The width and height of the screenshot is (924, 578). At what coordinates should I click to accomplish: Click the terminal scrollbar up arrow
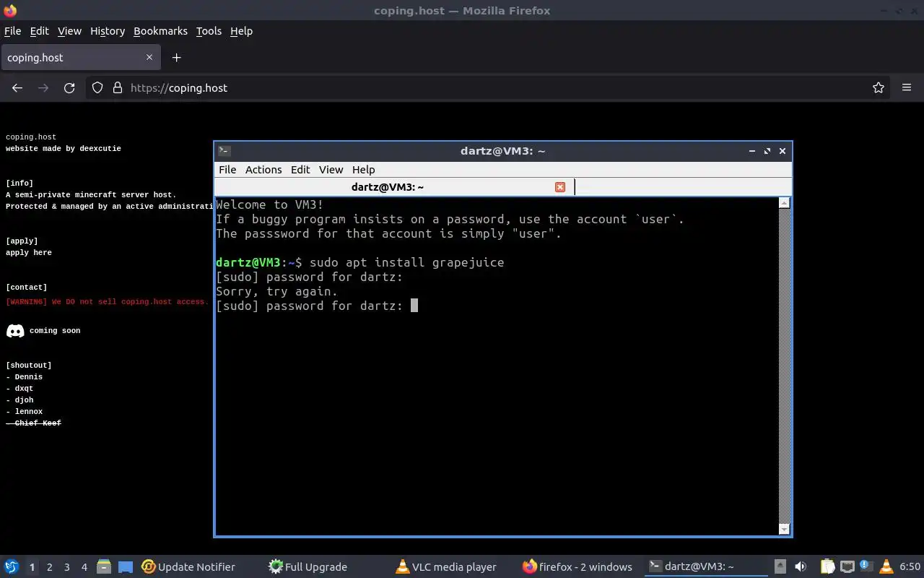(785, 203)
